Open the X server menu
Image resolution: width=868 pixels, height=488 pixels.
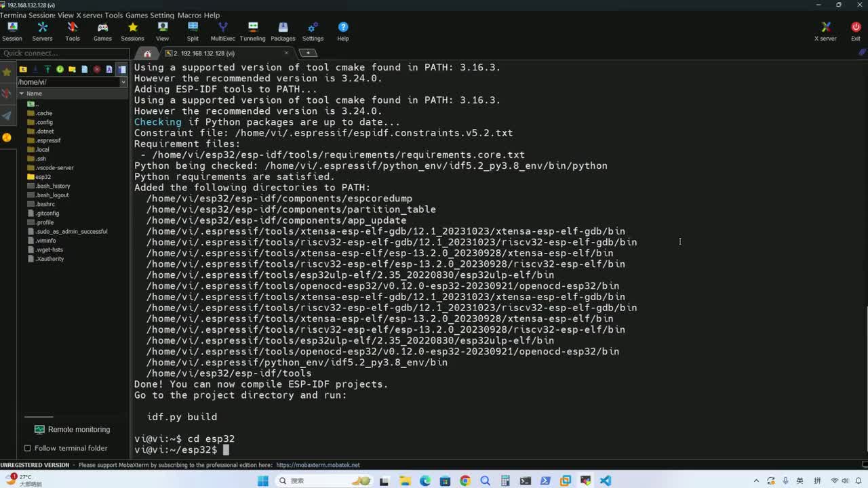pyautogui.click(x=88, y=15)
